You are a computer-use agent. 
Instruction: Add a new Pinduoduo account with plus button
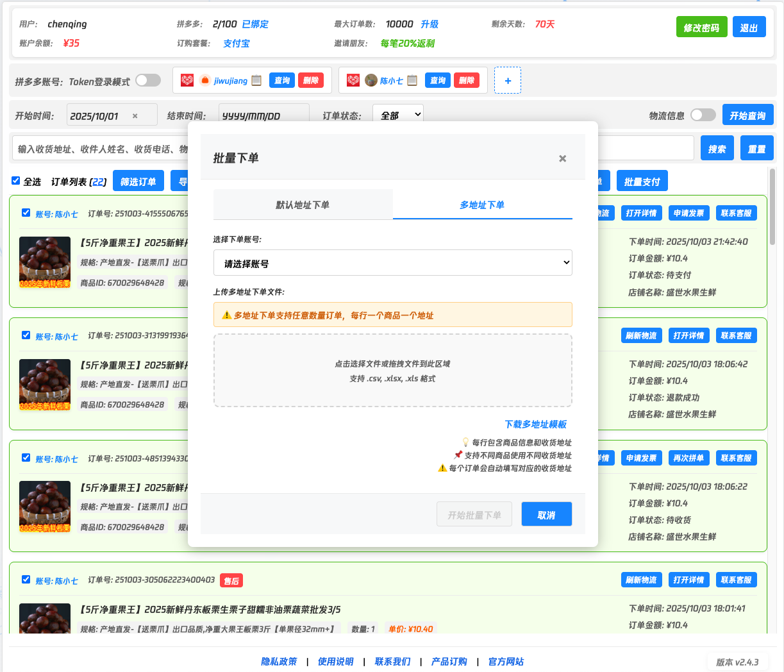point(508,81)
